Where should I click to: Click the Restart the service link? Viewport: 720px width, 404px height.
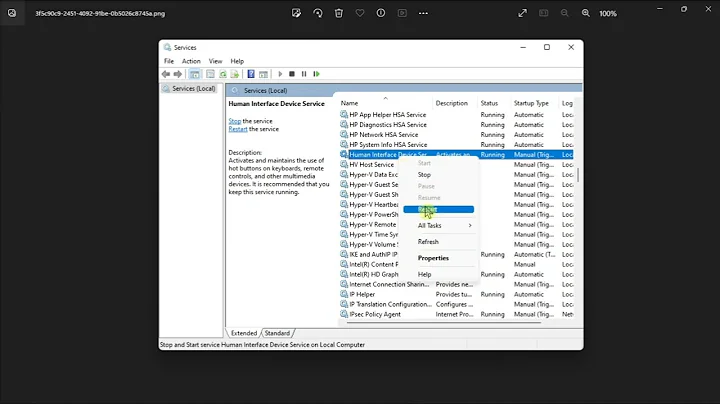click(238, 129)
